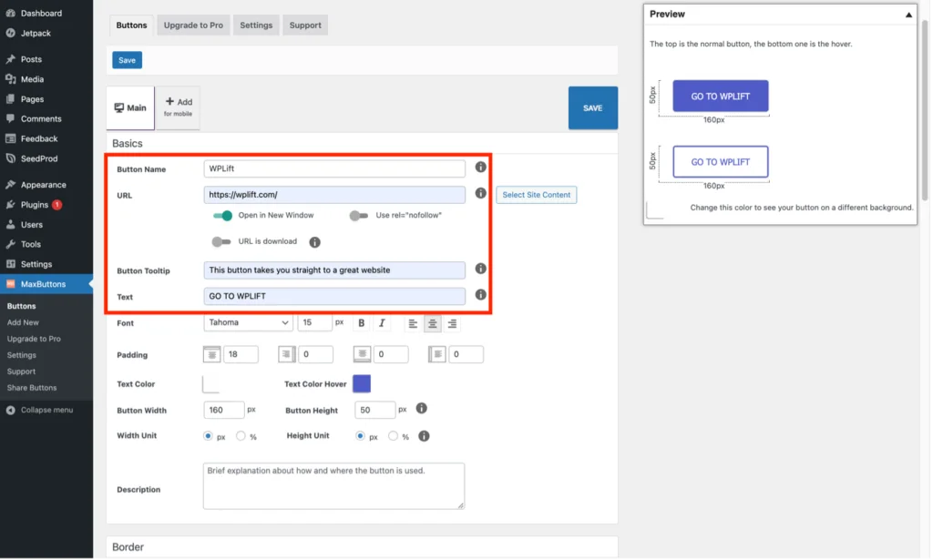Click info icon beside Button Name field

481,168
